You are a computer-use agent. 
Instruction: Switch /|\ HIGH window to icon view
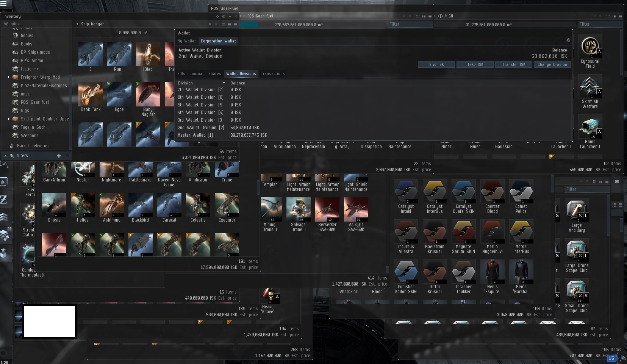(608, 16)
